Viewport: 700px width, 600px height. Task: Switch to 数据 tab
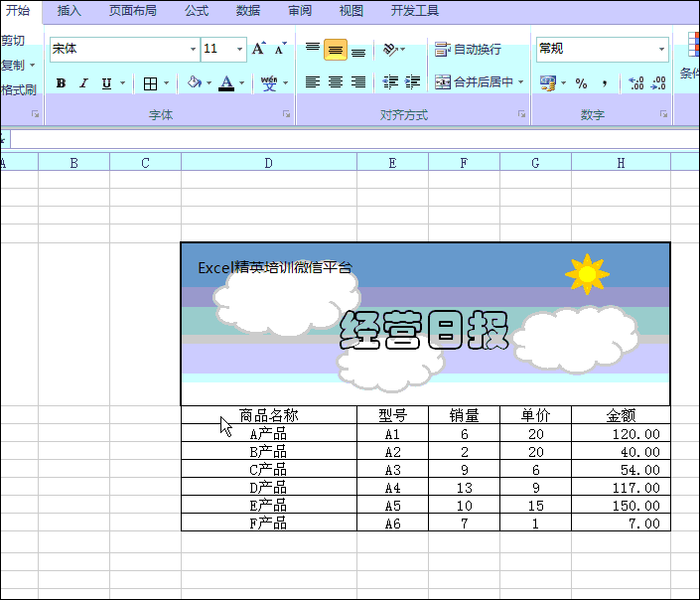point(248,11)
